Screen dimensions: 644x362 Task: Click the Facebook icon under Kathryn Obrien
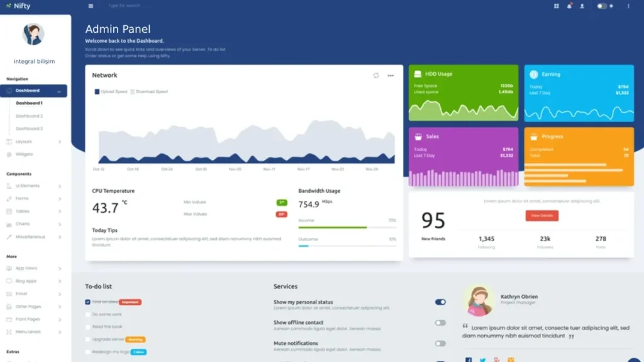[x=469, y=359]
